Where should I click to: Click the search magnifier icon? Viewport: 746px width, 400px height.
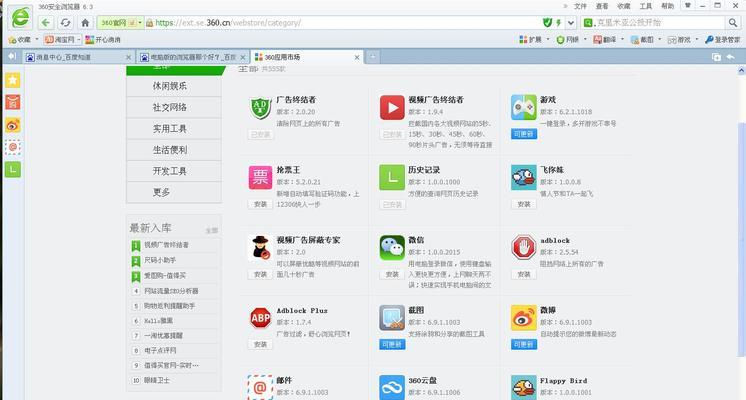pyautogui.click(x=733, y=22)
